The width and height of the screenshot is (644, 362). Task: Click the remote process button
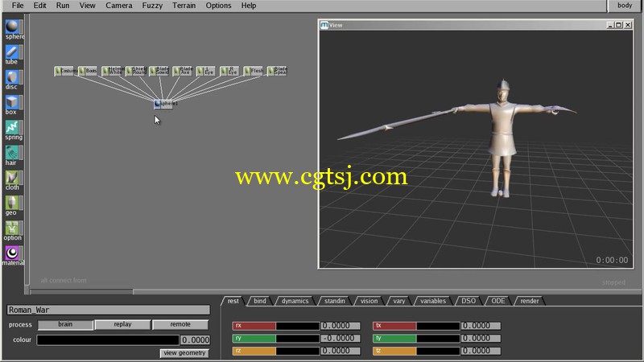[180, 325]
